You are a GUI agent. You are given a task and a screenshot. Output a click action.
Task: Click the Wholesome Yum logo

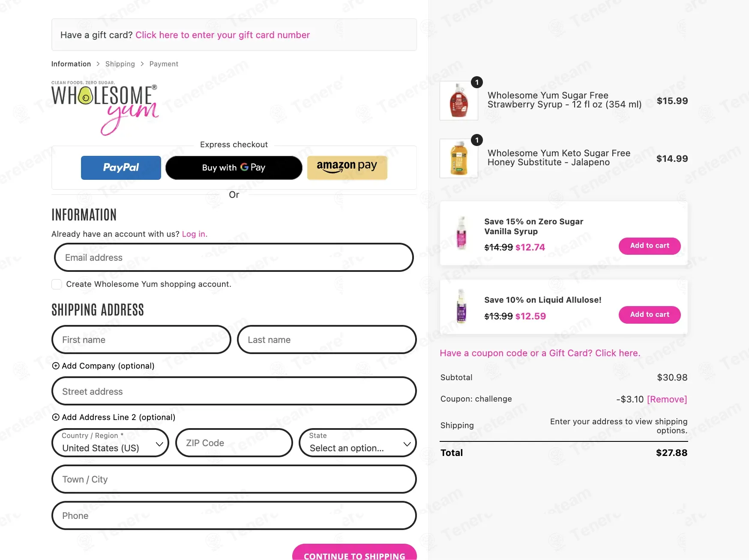click(x=105, y=108)
